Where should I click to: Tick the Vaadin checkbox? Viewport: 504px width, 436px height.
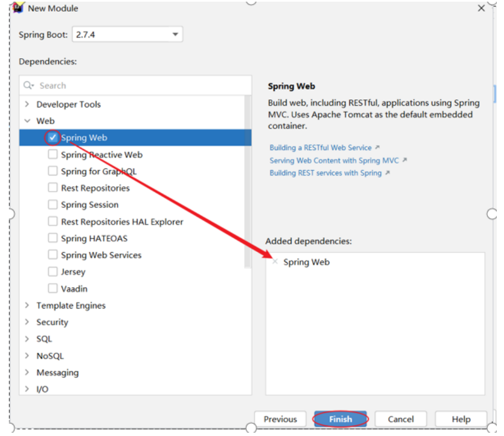(x=52, y=288)
